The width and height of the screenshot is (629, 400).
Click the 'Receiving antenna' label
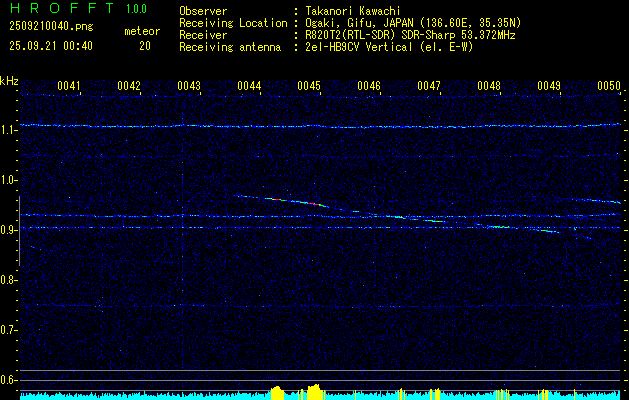click(x=230, y=47)
